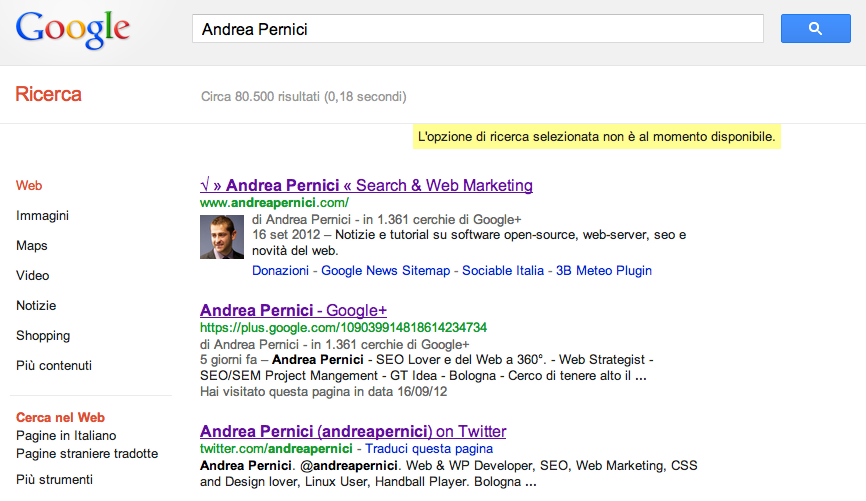Click the blue magnifier search button
This screenshot has height=501, width=866.
click(815, 29)
